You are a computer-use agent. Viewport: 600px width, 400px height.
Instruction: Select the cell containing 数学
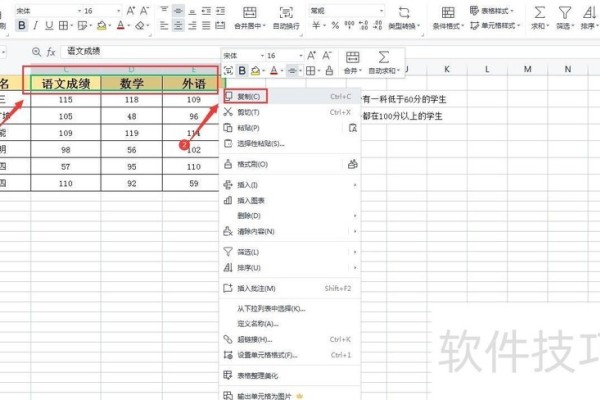point(132,83)
